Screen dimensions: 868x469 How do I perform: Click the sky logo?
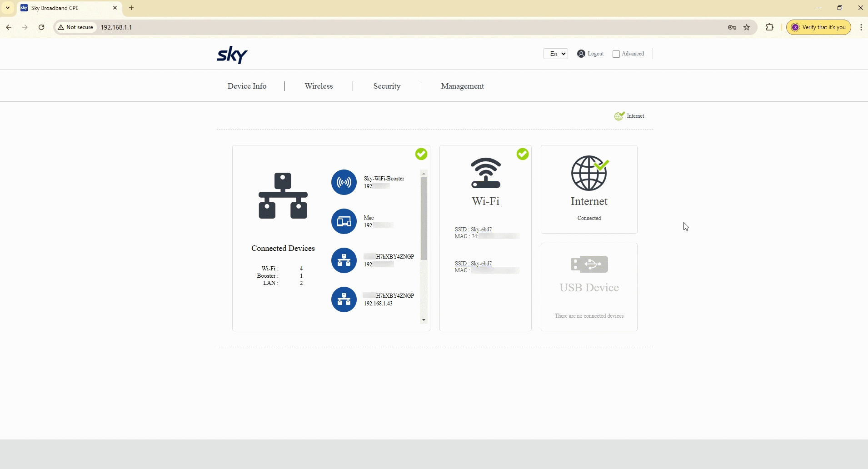(x=231, y=55)
